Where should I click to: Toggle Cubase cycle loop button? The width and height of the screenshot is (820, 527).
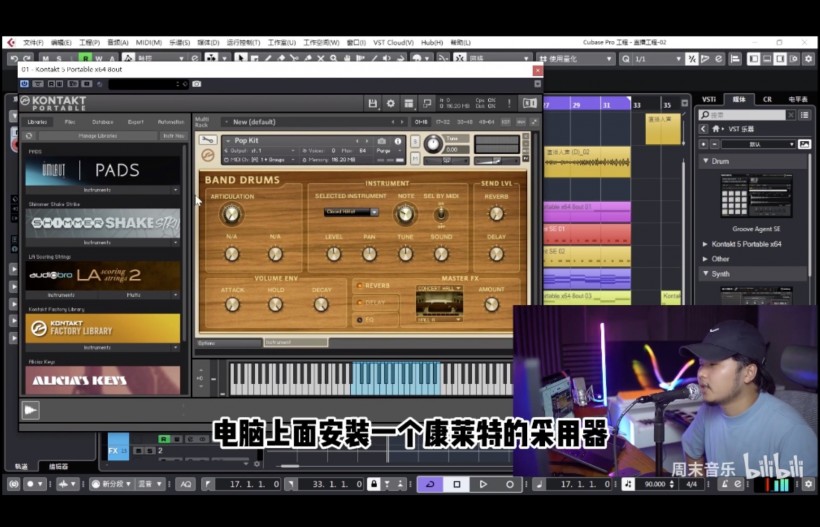pos(430,484)
